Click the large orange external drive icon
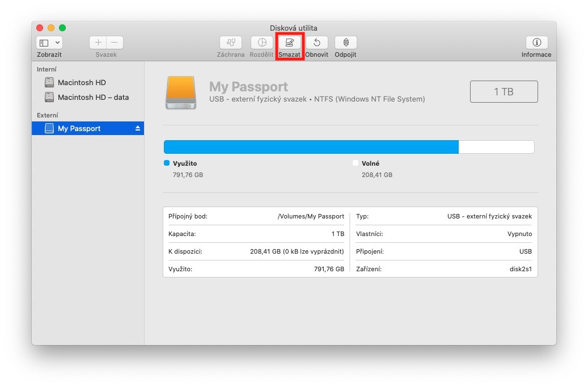 point(181,92)
